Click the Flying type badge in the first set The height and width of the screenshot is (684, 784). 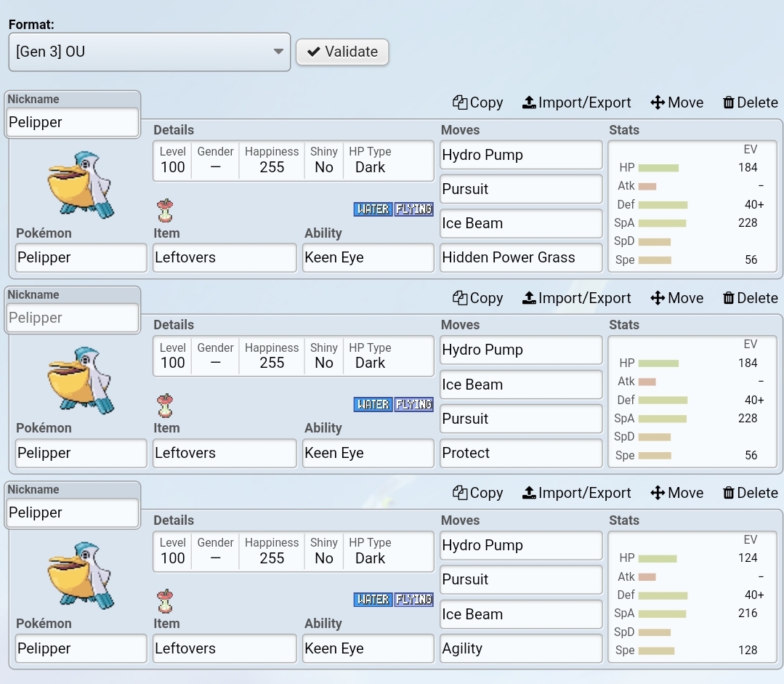pos(413,209)
